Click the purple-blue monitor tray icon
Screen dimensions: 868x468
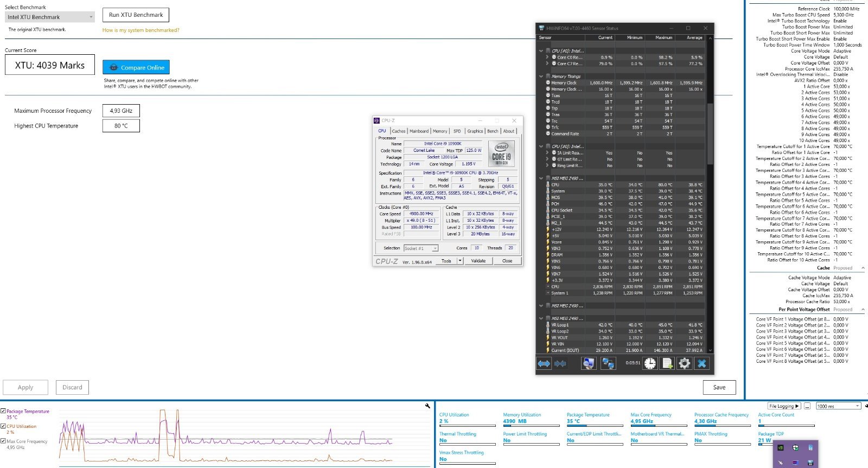coord(795,463)
